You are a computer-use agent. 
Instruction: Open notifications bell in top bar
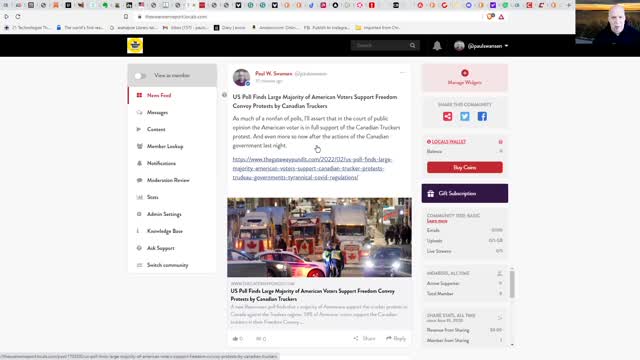[437, 45]
